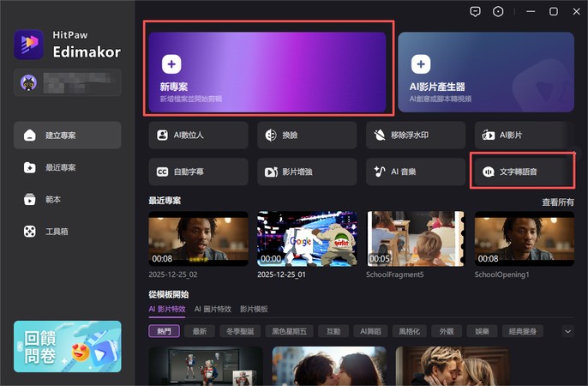The height and width of the screenshot is (386, 588).
Task: Switch to AI 影片特效 tab
Action: point(167,309)
